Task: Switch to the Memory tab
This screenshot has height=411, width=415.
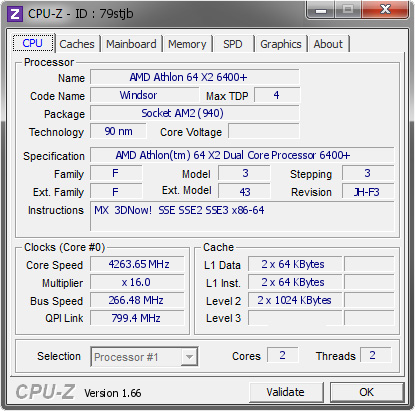Action: click(187, 44)
